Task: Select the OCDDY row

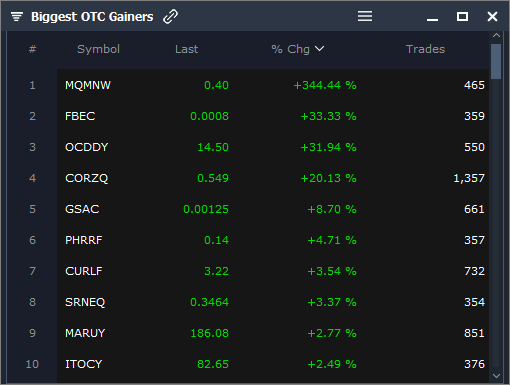Action: tap(273, 147)
